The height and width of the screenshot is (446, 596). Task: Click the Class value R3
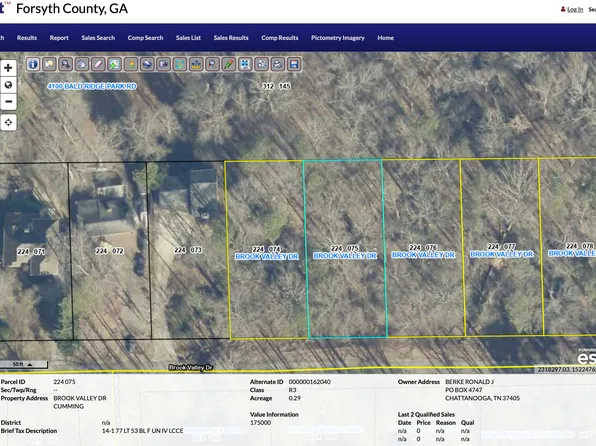292,390
